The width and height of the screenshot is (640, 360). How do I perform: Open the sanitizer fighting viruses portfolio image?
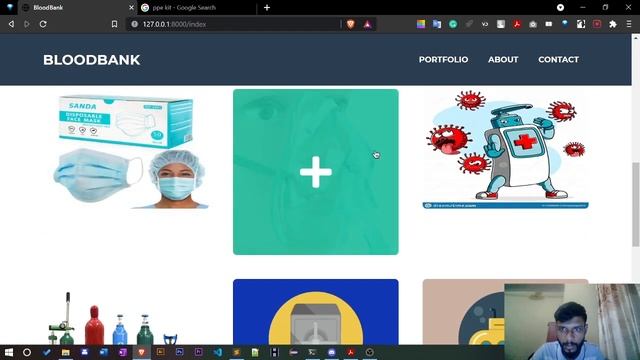505,149
